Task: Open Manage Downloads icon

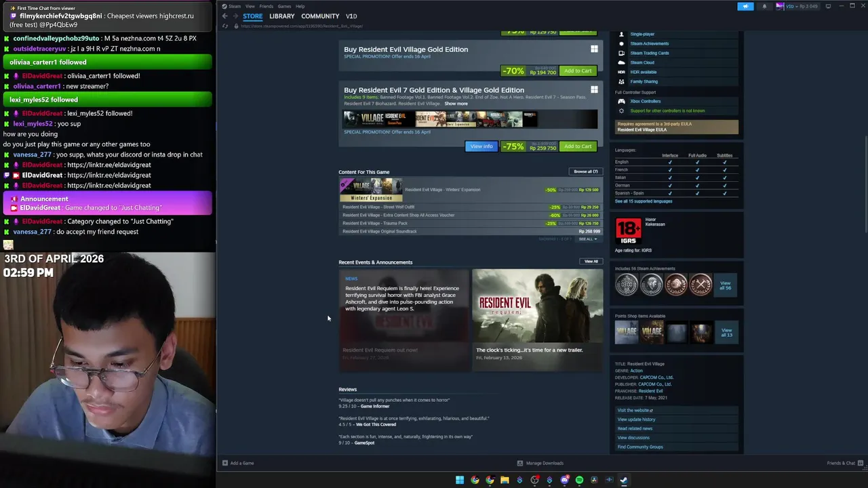Action: [x=520, y=463]
